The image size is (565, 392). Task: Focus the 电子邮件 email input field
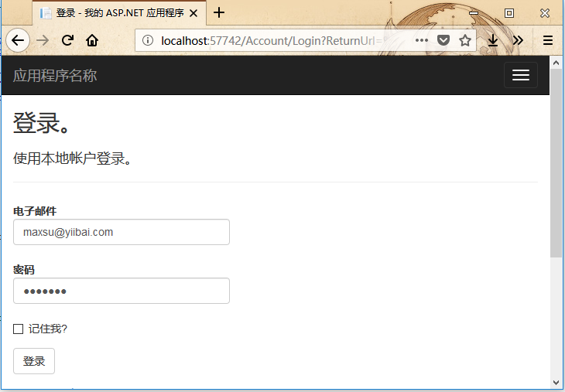pyautogui.click(x=122, y=232)
